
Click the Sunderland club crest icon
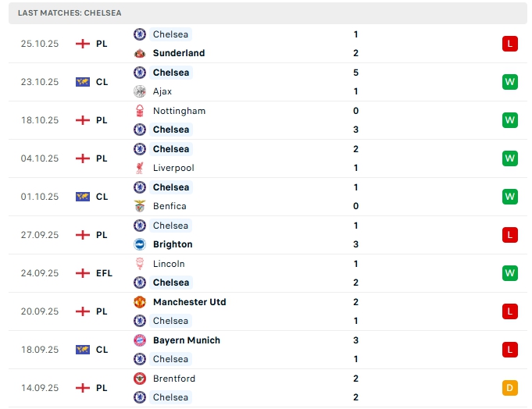tap(140, 53)
